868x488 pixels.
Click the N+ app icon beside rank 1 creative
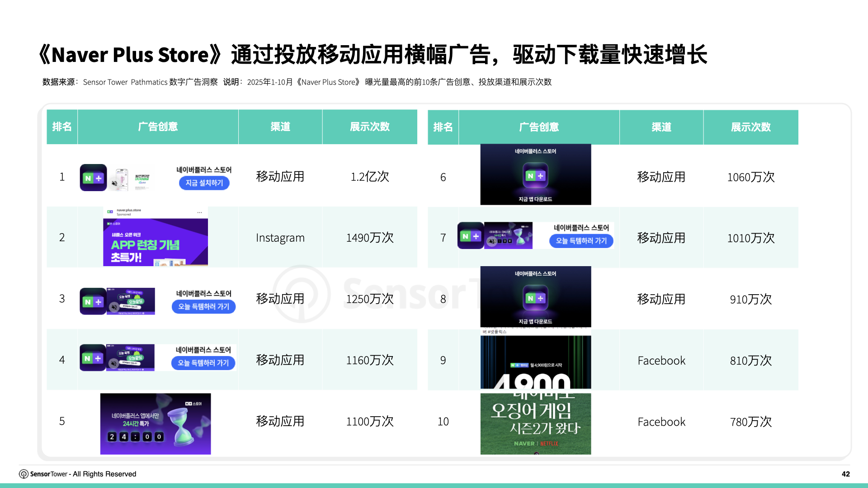pos(92,178)
